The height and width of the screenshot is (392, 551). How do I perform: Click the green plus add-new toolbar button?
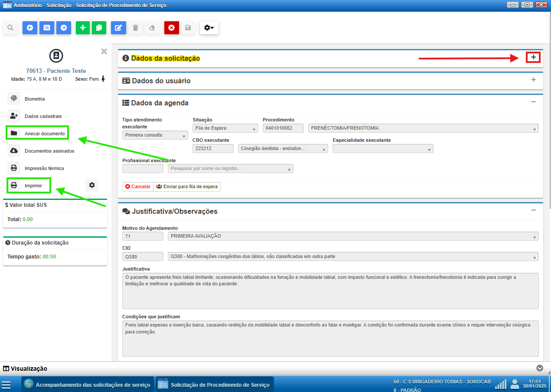(83, 28)
